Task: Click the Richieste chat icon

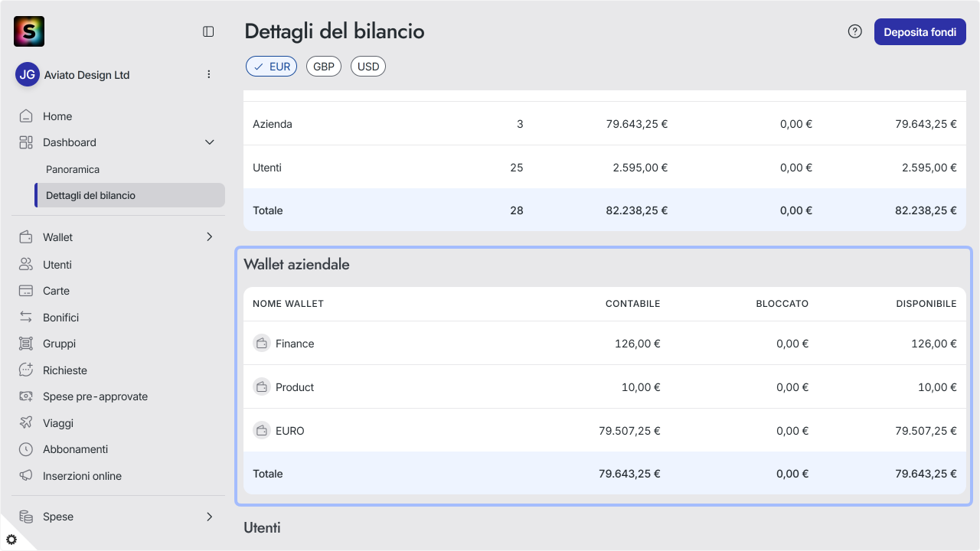Action: pyautogui.click(x=26, y=370)
